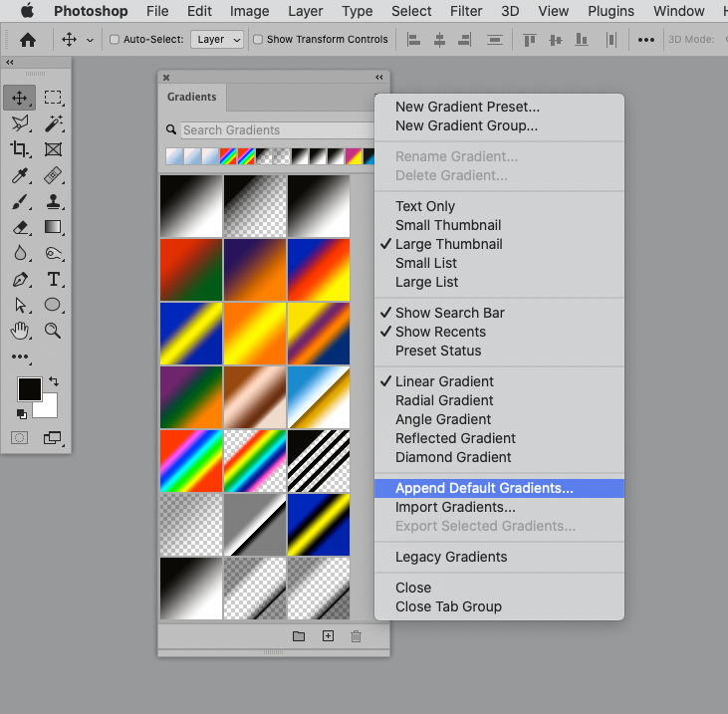
Task: Expand the toolbox double arrows
Action: pyautogui.click(x=10, y=62)
